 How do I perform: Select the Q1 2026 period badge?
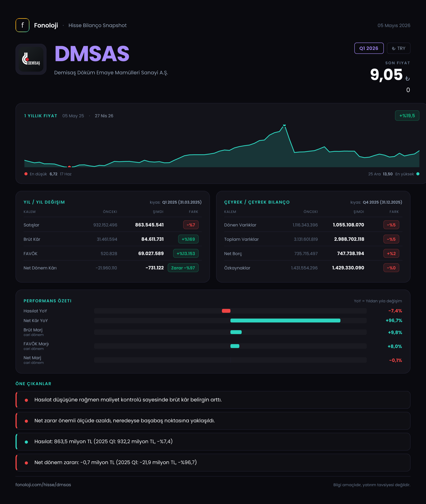tap(369, 48)
